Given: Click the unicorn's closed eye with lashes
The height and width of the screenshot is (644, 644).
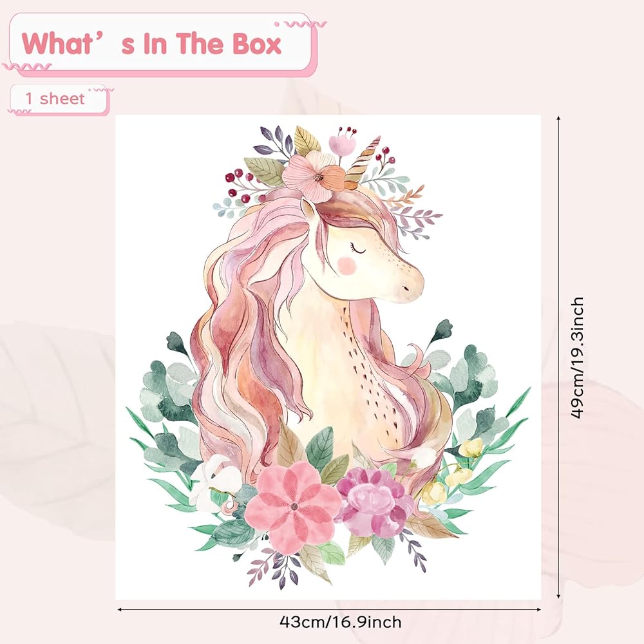Looking at the screenshot, I should click(x=359, y=249).
